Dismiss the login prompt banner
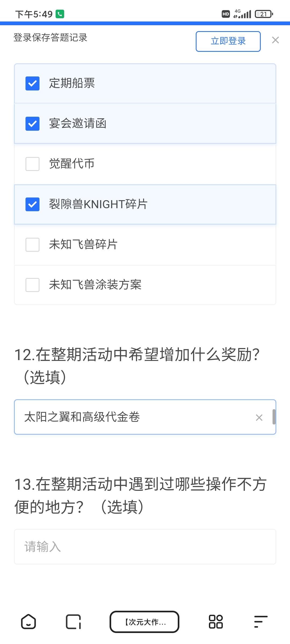Viewport: 290px width, 644px height. pos(275,40)
